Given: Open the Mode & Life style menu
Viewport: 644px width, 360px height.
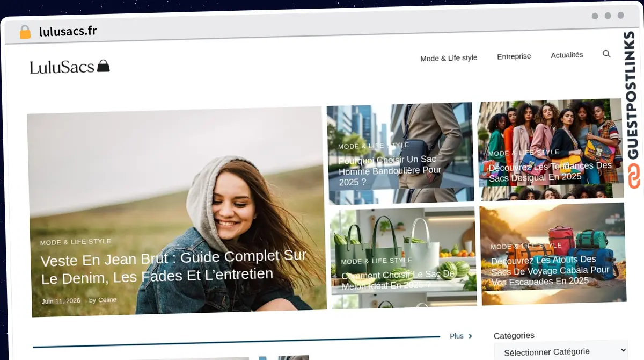Looking at the screenshot, I should pos(449,57).
